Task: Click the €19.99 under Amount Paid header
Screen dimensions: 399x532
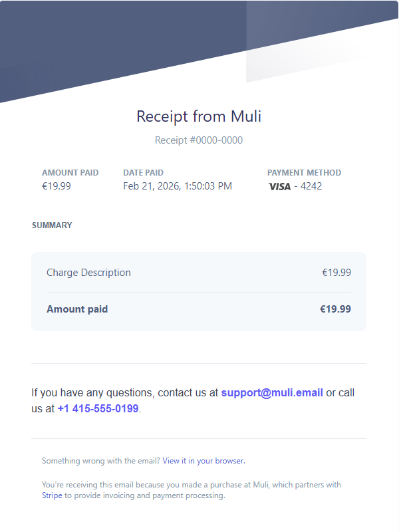Action: (x=57, y=186)
